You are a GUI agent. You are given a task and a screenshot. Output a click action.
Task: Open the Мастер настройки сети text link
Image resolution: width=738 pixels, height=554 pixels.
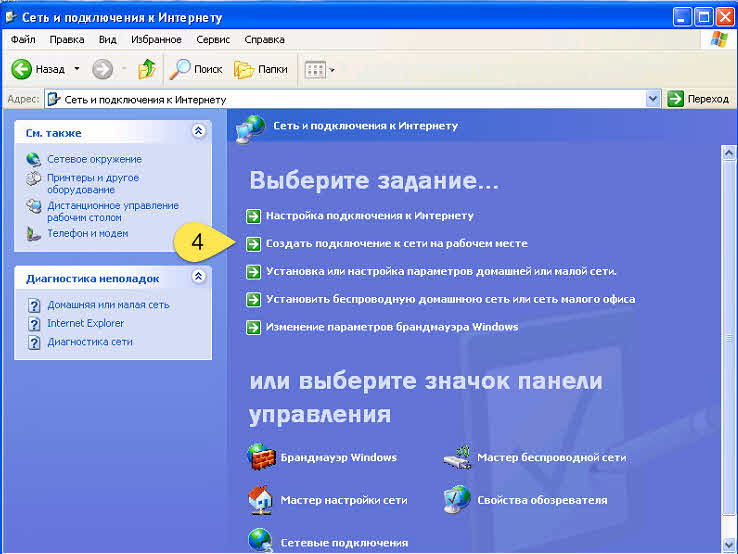coord(344,500)
